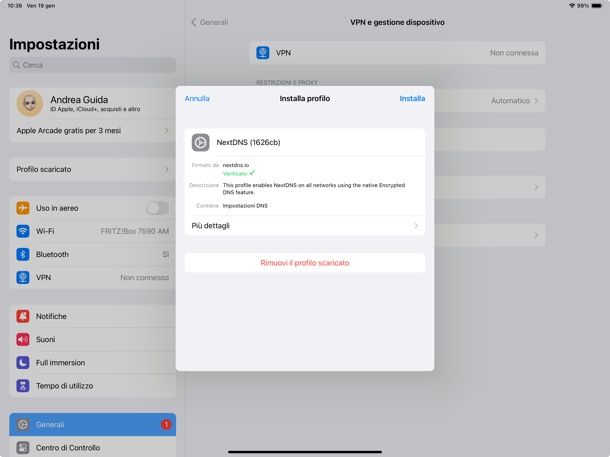Click the Full immersion moon icon
Screen dimensions: 610x457
[23, 362]
